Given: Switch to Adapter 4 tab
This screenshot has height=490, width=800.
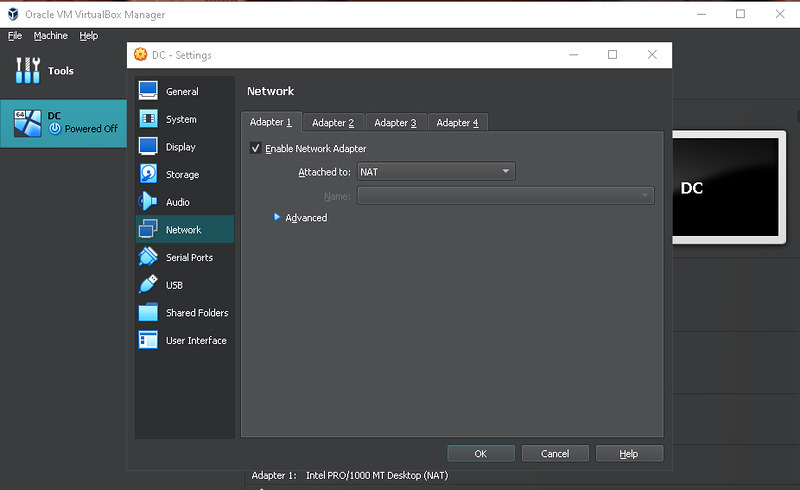Looking at the screenshot, I should (457, 122).
